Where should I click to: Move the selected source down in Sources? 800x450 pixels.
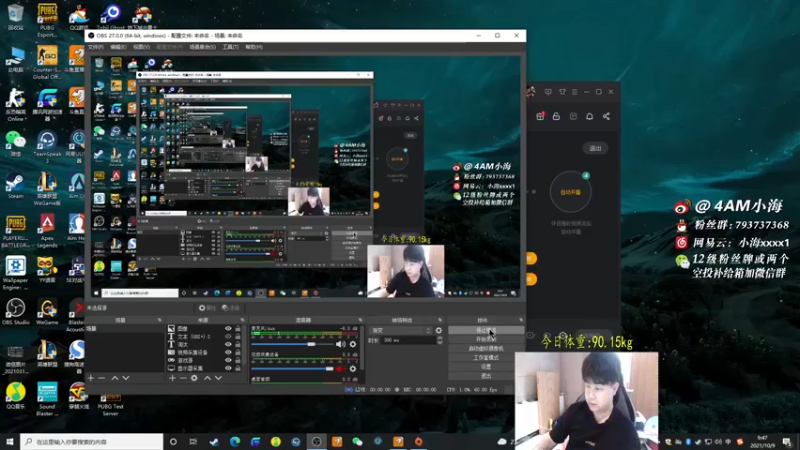pyautogui.click(x=218, y=378)
